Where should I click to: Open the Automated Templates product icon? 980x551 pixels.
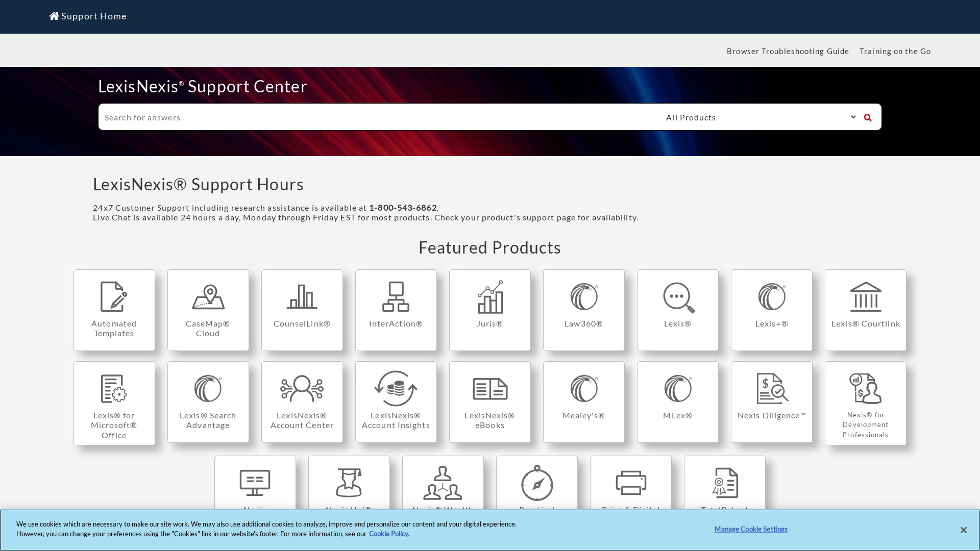click(x=114, y=296)
